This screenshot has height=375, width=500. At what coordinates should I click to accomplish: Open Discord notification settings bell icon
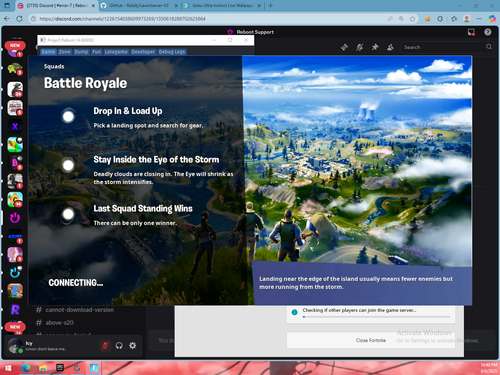pos(360,47)
